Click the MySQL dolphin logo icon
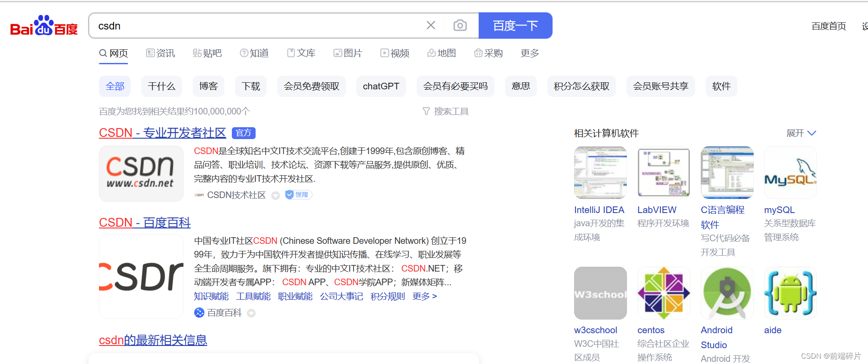868x364 pixels. (791, 173)
